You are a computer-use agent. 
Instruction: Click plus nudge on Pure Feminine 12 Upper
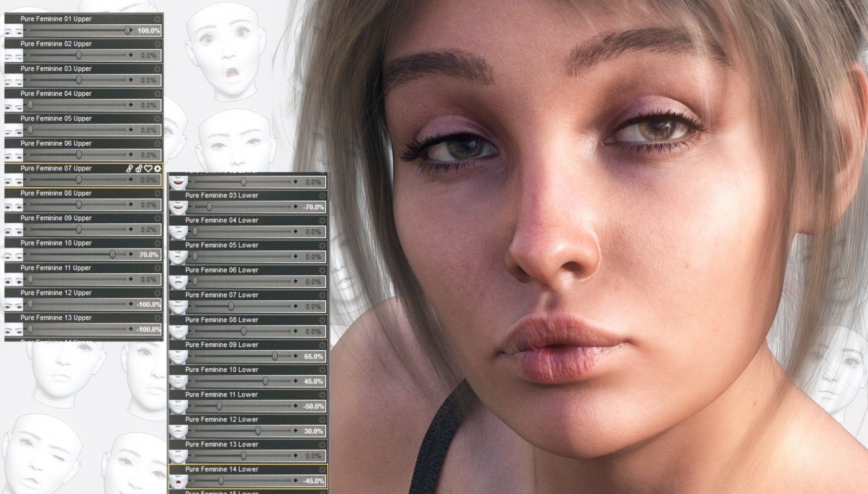131,304
